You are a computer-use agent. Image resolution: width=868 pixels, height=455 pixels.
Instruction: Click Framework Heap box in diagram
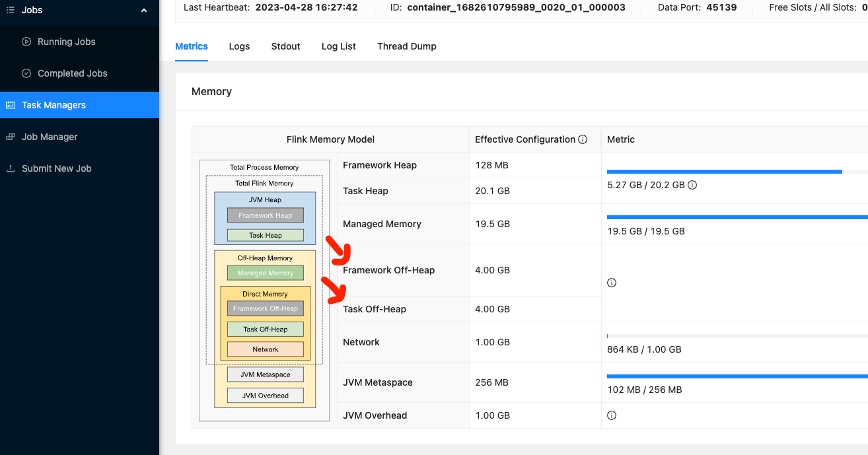coord(266,215)
